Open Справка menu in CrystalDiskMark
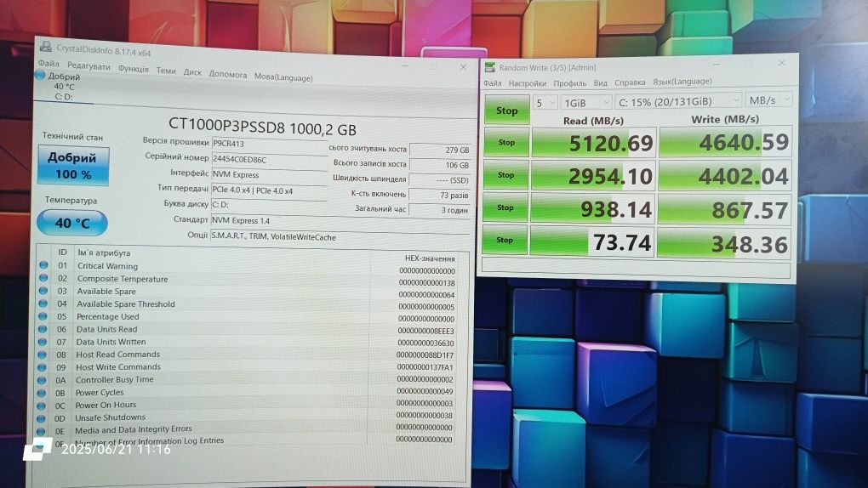Image resolution: width=868 pixels, height=488 pixels. pos(630,82)
